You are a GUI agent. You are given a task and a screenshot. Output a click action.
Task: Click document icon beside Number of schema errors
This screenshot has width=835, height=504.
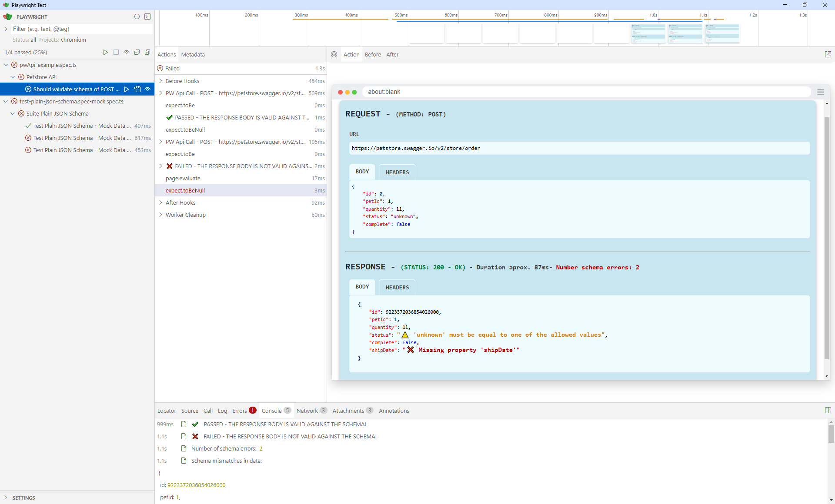pos(184,448)
